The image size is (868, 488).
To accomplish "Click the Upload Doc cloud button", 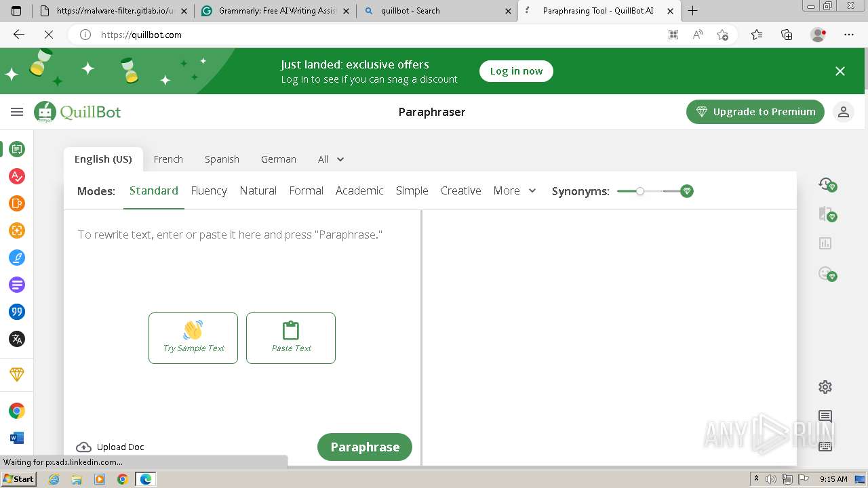I will 111,447.
